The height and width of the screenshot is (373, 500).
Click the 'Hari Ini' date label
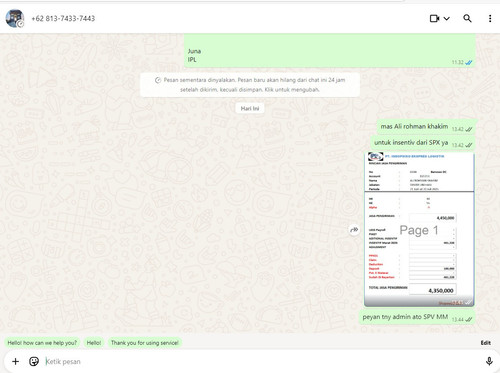(250, 108)
